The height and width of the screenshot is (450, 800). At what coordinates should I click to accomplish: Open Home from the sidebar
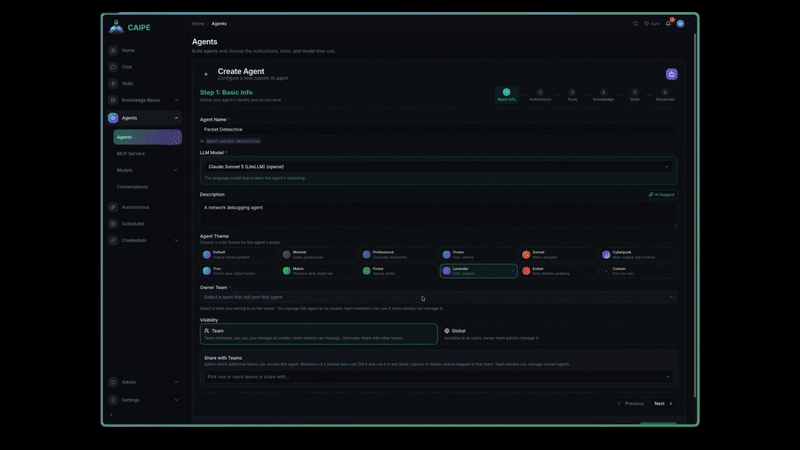coord(128,51)
